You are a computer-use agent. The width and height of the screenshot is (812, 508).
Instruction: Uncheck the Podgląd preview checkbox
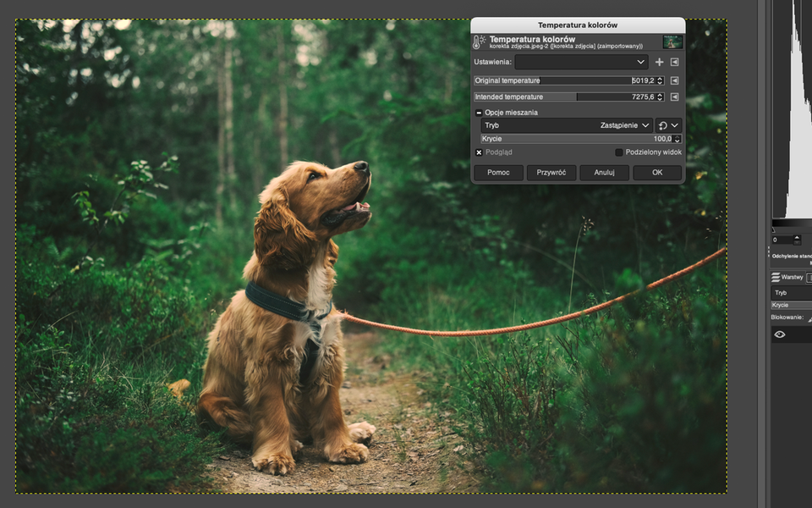coord(479,152)
